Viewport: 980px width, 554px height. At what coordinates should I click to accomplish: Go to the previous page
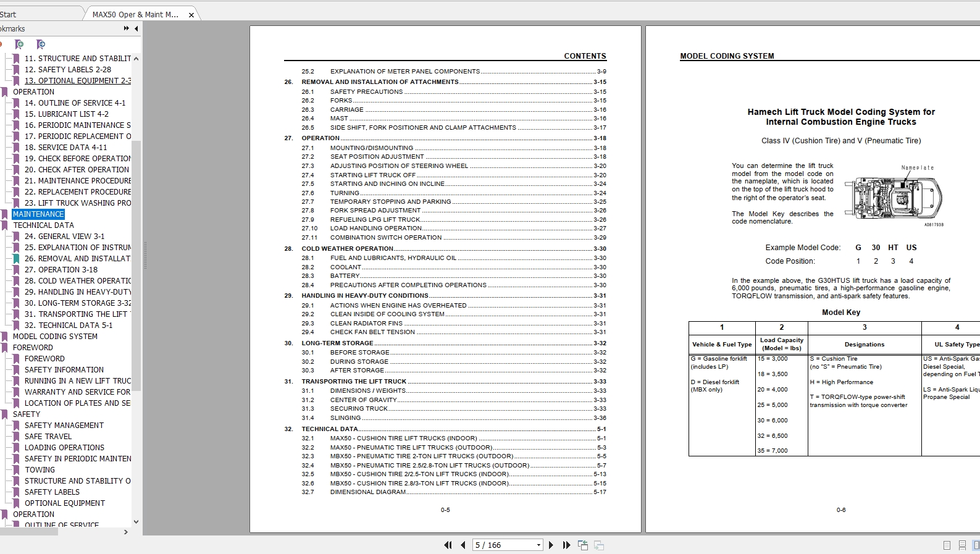pyautogui.click(x=463, y=545)
